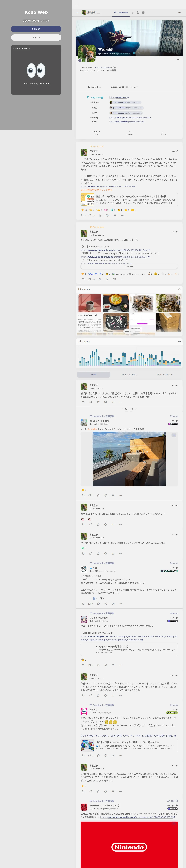Toggle the reaction with count 2 on 14h post
Screen dimensions: 186x868
pyautogui.click(x=84, y=548)
